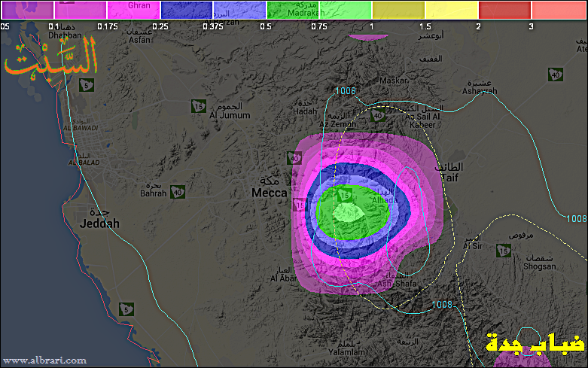Screen dimensions: 588x368
Task: Select the salmon 3 legend swatch
Action: point(559,10)
